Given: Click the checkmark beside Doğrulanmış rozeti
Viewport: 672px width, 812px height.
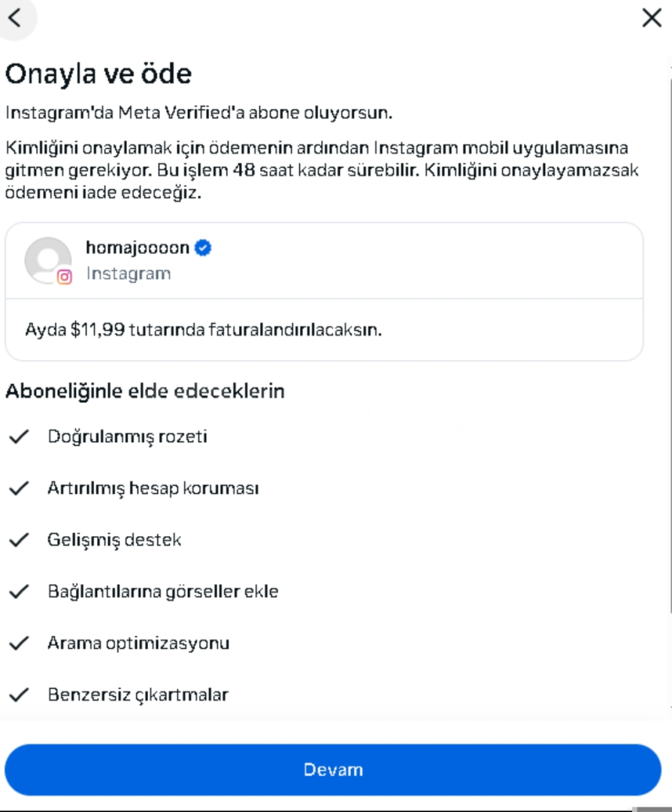Looking at the screenshot, I should point(19,436).
